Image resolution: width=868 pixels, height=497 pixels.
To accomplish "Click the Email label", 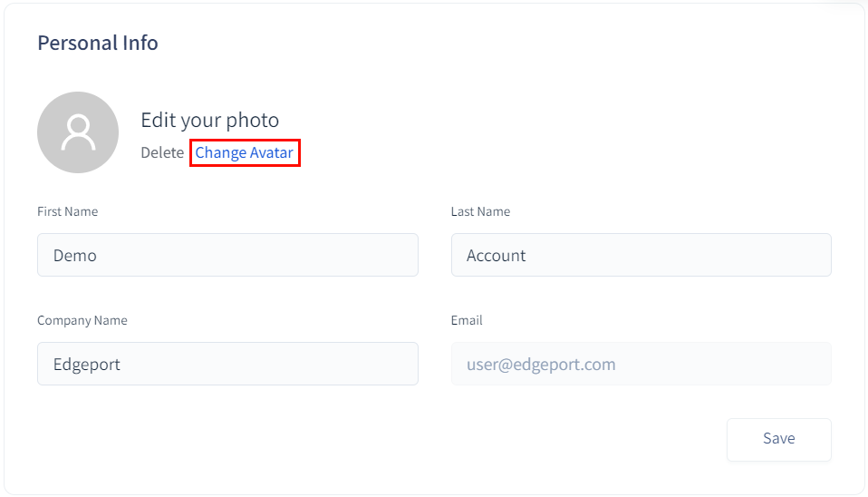I will click(x=467, y=320).
